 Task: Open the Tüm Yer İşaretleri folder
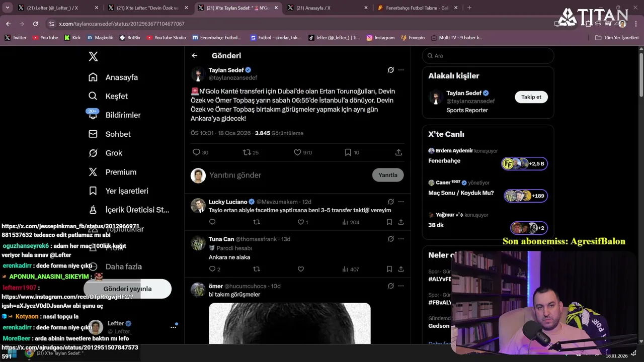[x=616, y=38]
